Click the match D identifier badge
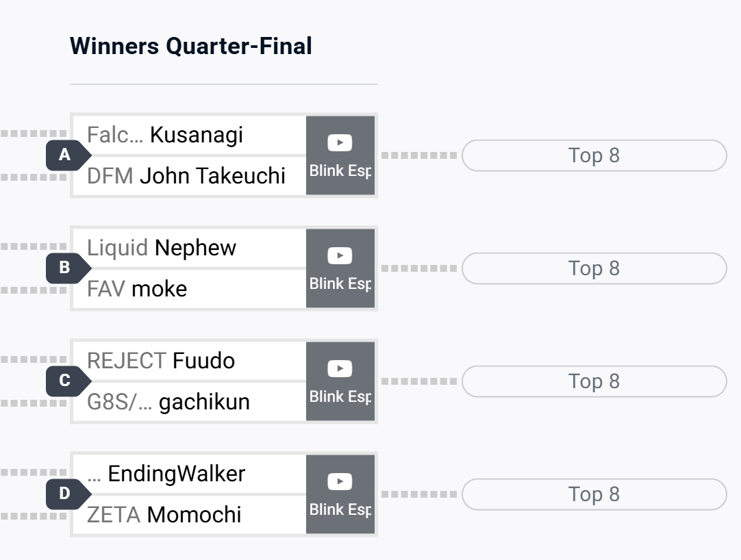Viewport: 741px width, 560px height. (x=68, y=494)
